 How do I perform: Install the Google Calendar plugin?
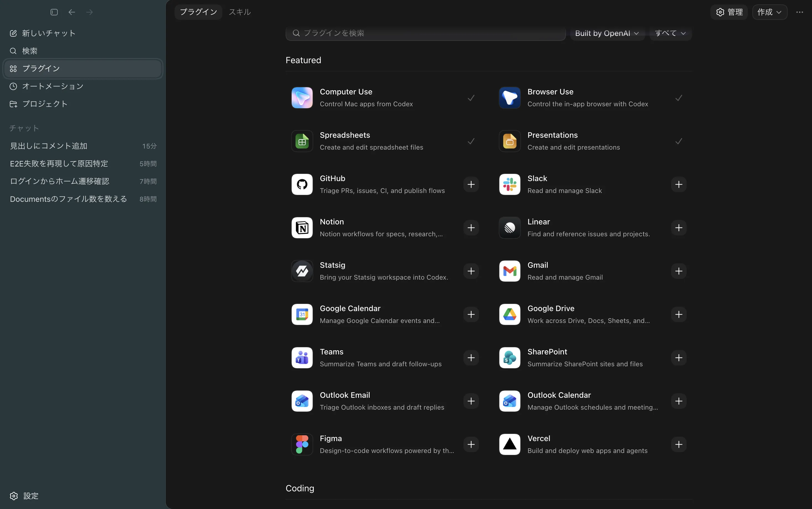[x=471, y=314]
